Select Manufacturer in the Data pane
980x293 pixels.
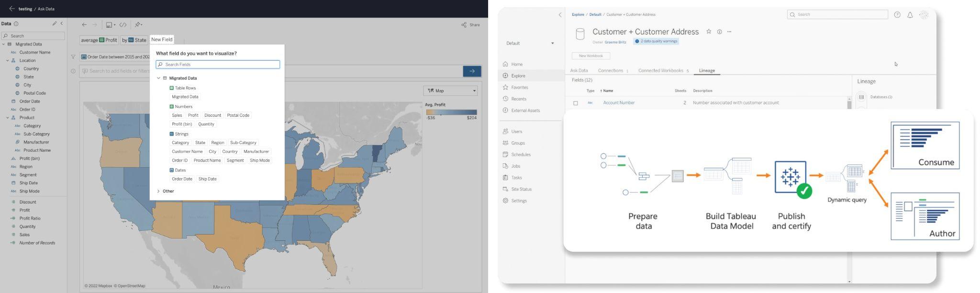click(x=36, y=142)
